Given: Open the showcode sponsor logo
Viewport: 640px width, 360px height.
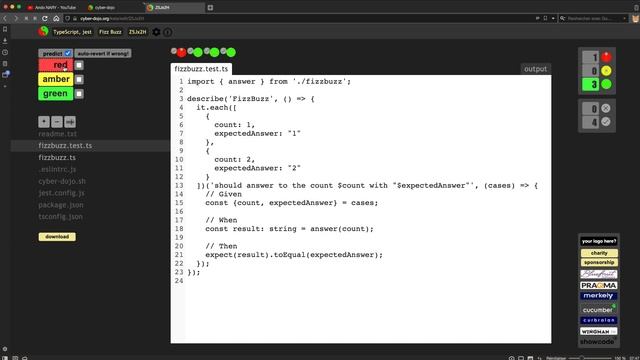Looking at the screenshot, I should click(599, 342).
